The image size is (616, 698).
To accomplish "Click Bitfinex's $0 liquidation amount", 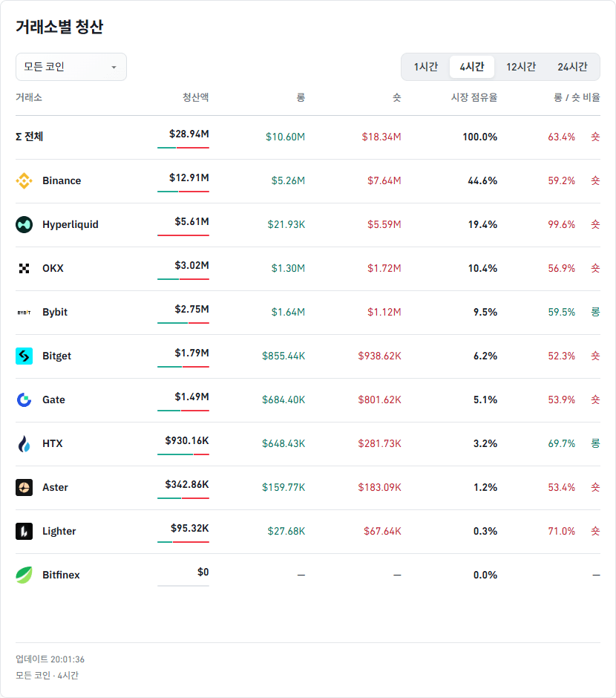I will (203, 572).
